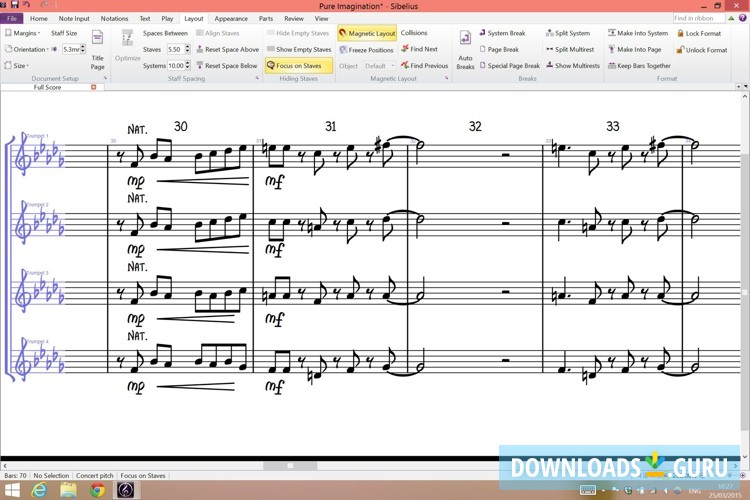Click the Windows Start button
Image resolution: width=750 pixels, height=500 pixels.
click(x=12, y=490)
